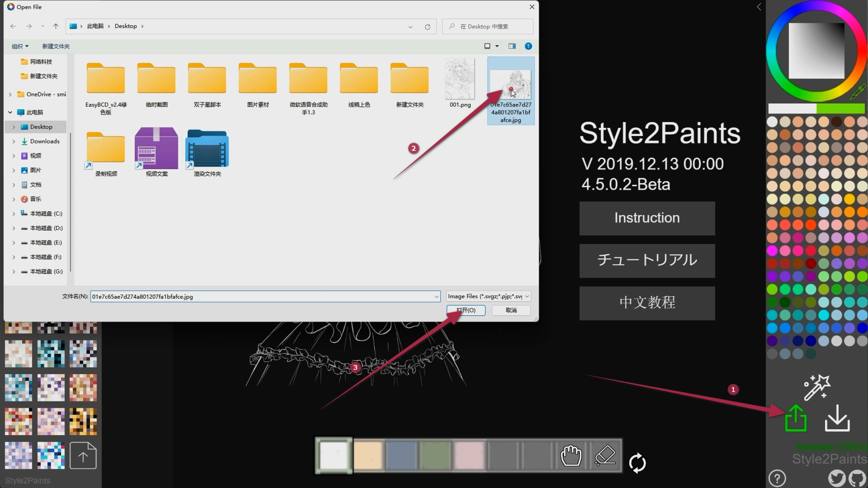868x488 pixels.
Task: Click the Instruction button
Action: [647, 218]
